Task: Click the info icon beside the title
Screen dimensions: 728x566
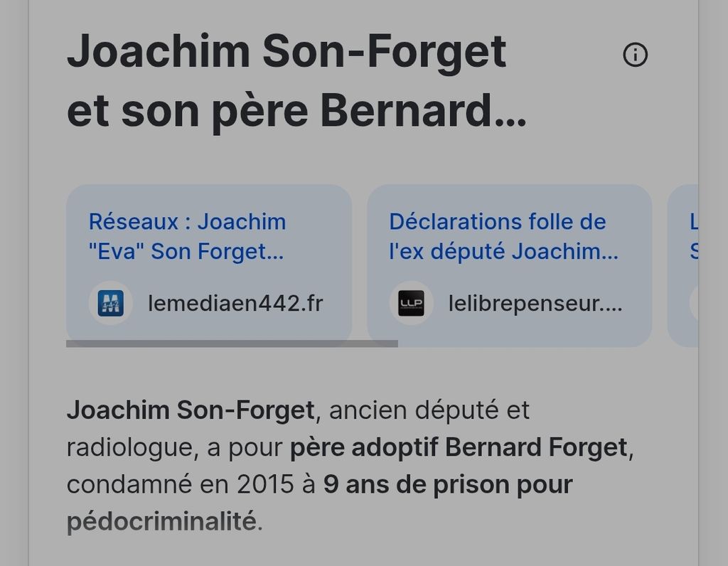Action: pos(635,55)
